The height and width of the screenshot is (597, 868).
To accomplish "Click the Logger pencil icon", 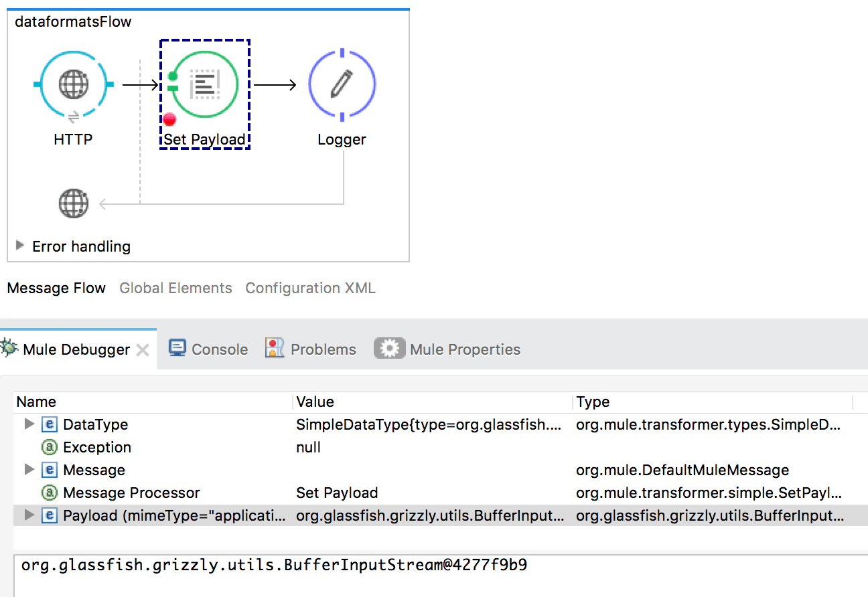I will (342, 84).
